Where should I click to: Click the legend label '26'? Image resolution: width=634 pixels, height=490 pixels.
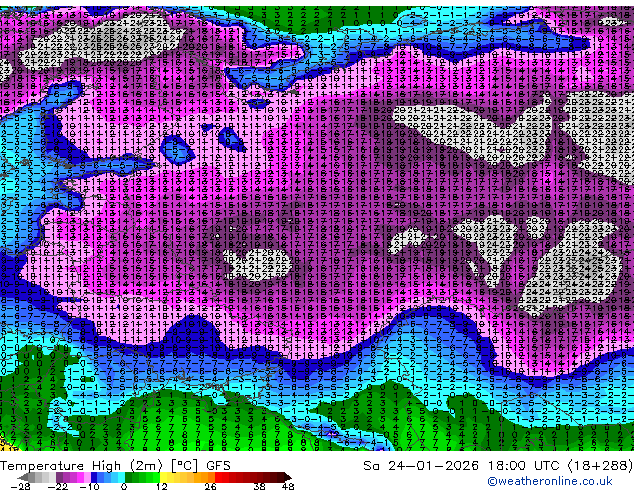210,486
